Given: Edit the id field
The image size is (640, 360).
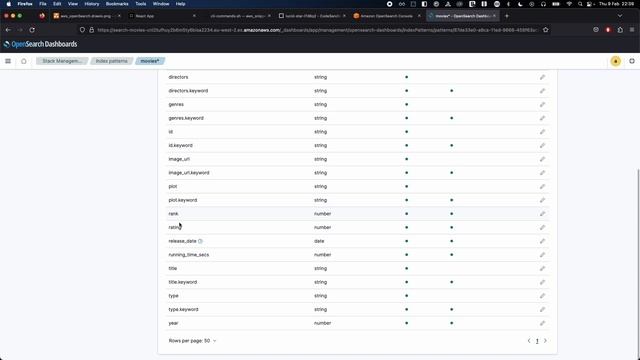Looking at the screenshot, I should [x=542, y=132].
